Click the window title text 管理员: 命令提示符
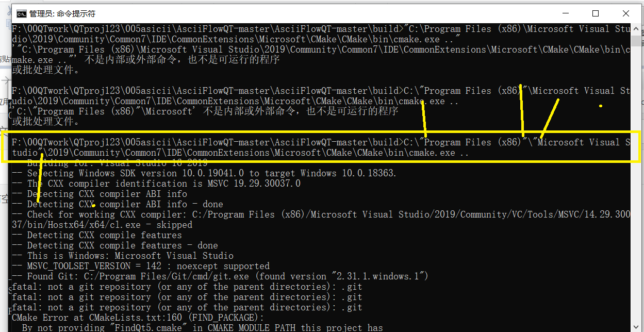Screen dimensions: 644x332 coord(63,13)
